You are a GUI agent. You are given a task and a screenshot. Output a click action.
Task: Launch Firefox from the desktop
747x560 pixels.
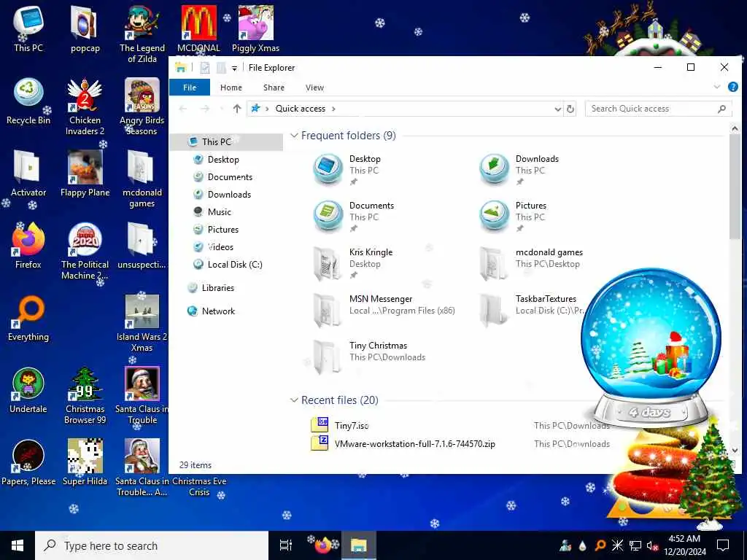[28, 246]
